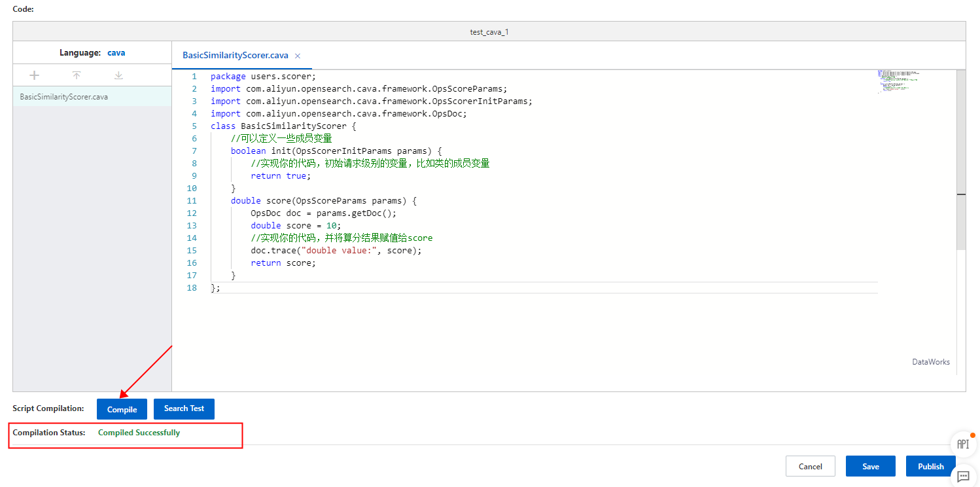Click the code minimap thumbnail

(898, 82)
